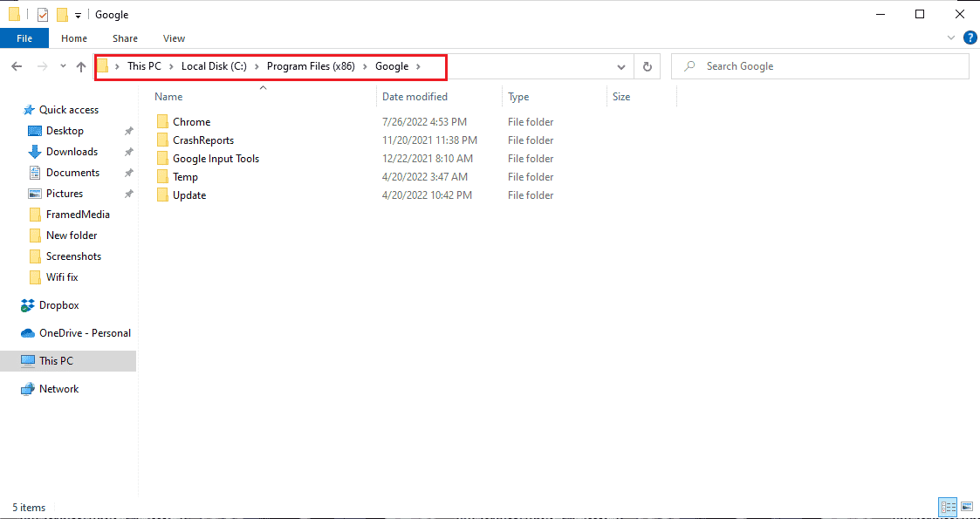Click the Properties quick access toolbar icon
Viewport: 980px width, 519px height.
tap(43, 15)
